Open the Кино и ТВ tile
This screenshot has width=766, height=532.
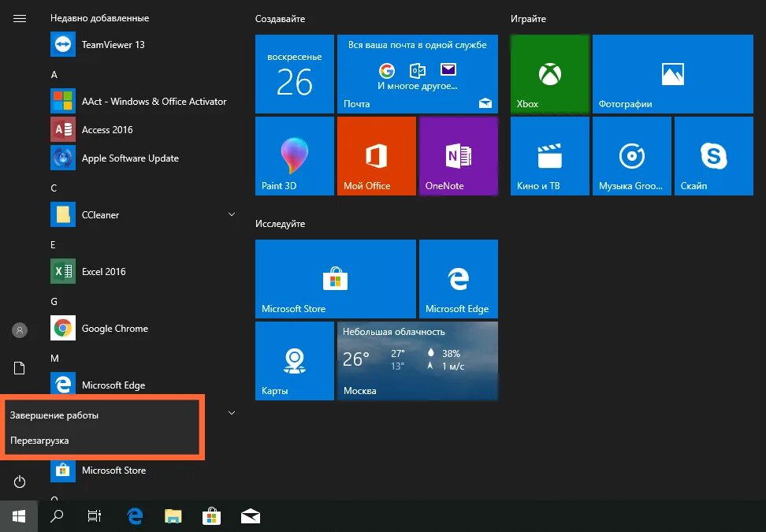pyautogui.click(x=550, y=156)
